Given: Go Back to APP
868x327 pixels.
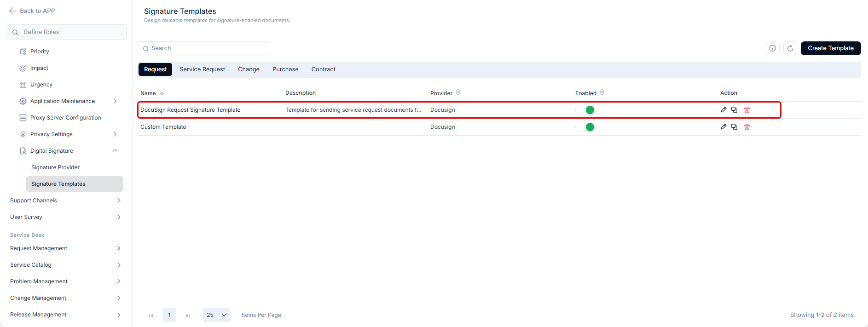Looking at the screenshot, I should tap(32, 11).
